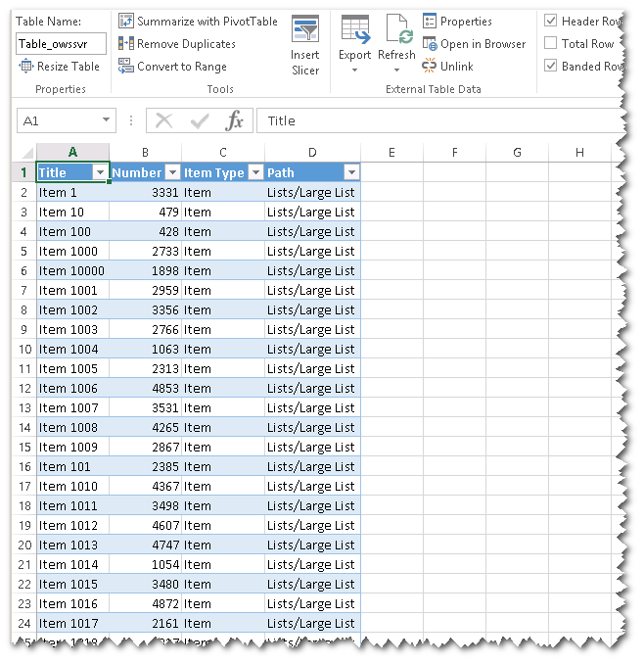Click the formula bar options dots
The width and height of the screenshot is (644, 664).
(x=131, y=121)
